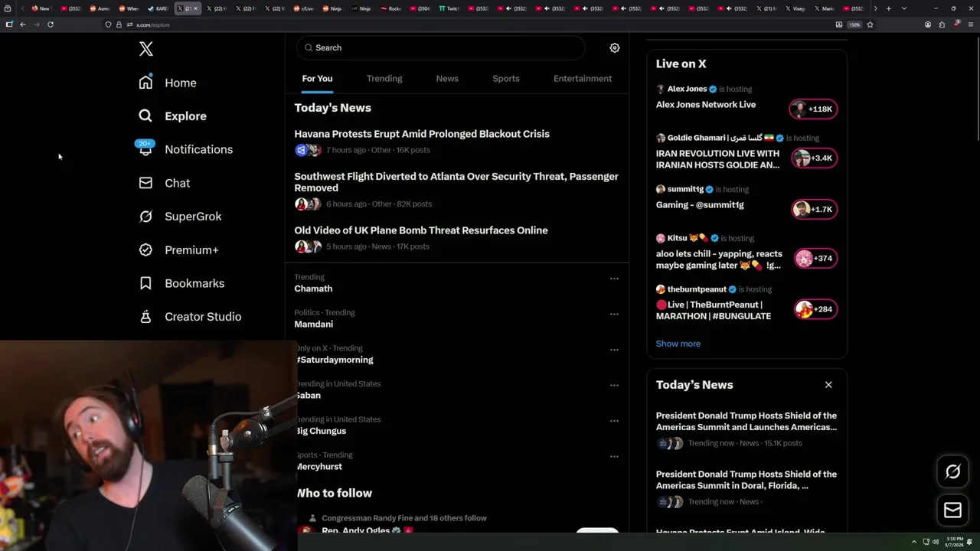Open Kitsu's aloo lets chill stream
This screenshot has height=551, width=980.
point(719,259)
